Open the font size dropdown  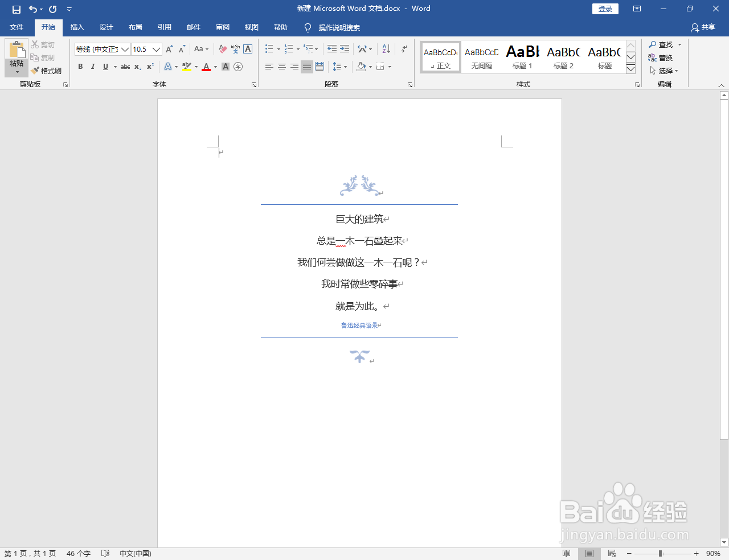click(x=157, y=50)
